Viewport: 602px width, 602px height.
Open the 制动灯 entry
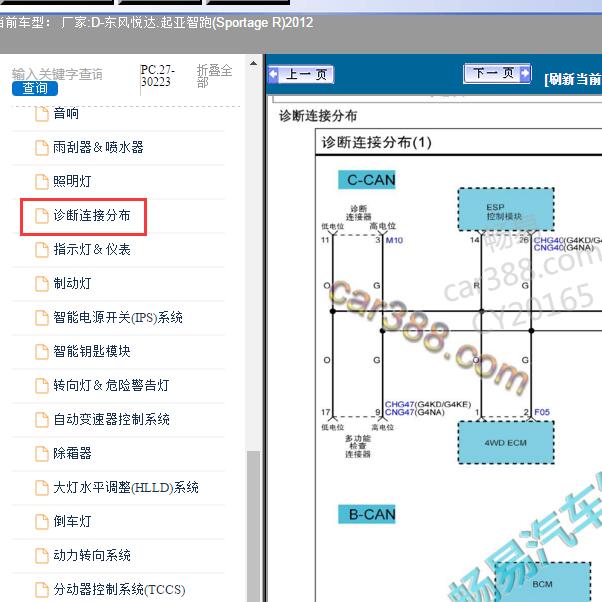point(72,283)
